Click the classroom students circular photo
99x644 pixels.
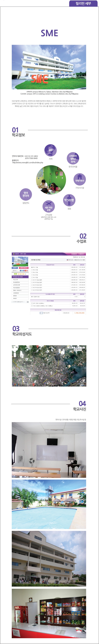51,180
